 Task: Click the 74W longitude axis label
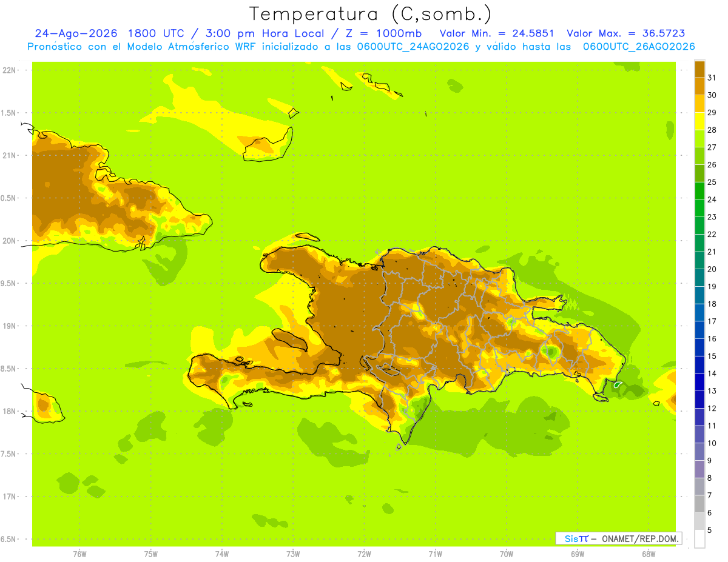(222, 554)
